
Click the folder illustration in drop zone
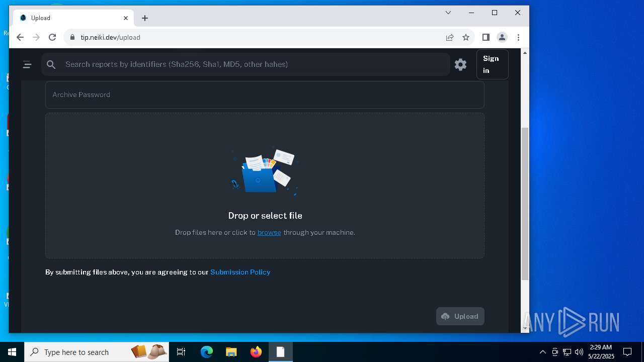click(x=265, y=171)
